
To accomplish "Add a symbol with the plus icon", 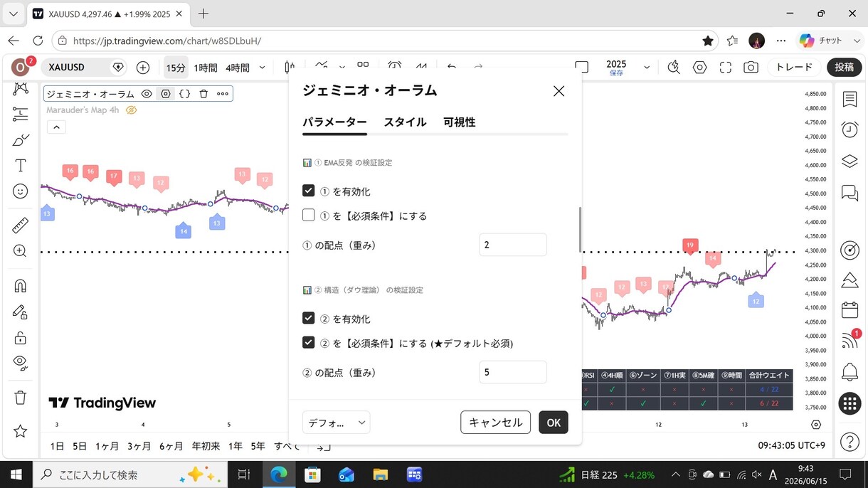I will (143, 68).
